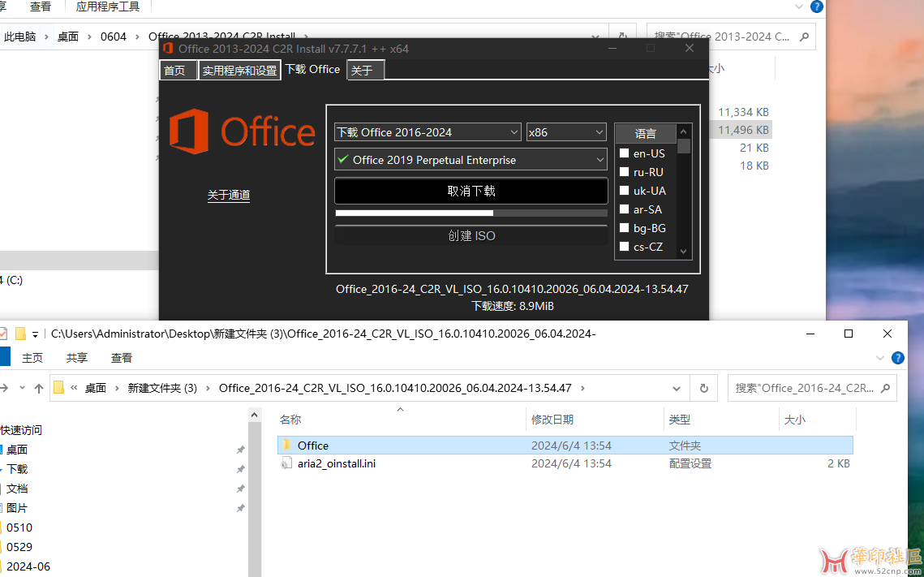Expand Office 2019 Perpetual Enterprise channel dropdown
This screenshot has height=577, width=924.
tap(471, 159)
